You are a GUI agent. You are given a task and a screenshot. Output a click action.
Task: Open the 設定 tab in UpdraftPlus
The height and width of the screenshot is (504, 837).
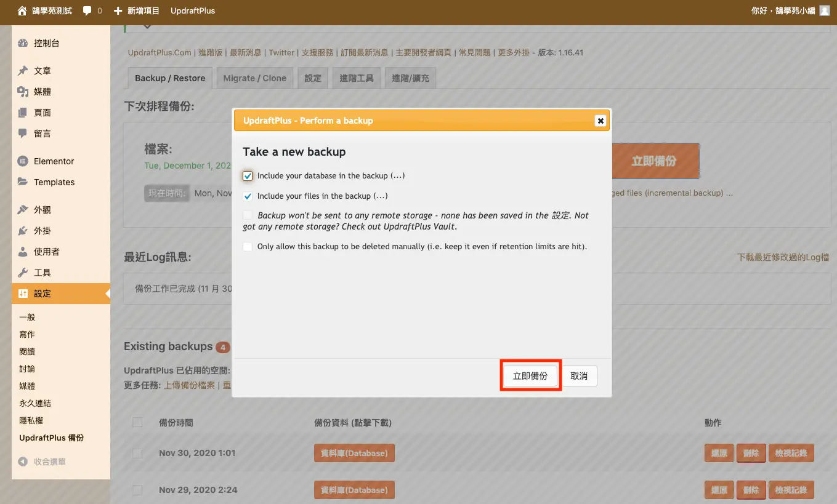tap(313, 78)
